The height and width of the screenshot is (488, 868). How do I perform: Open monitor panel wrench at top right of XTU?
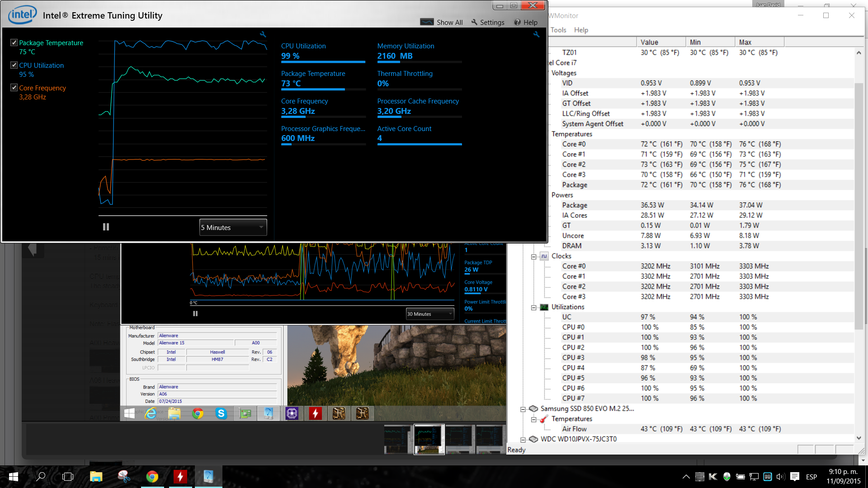[x=536, y=34]
